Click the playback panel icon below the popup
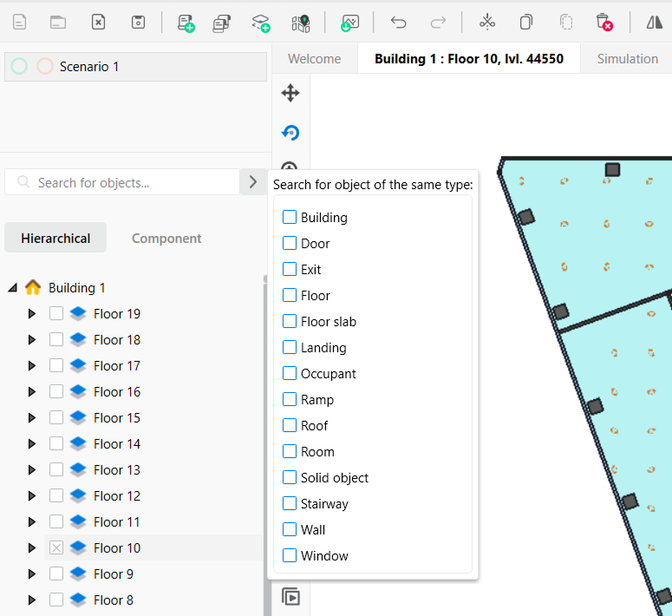 point(291,597)
